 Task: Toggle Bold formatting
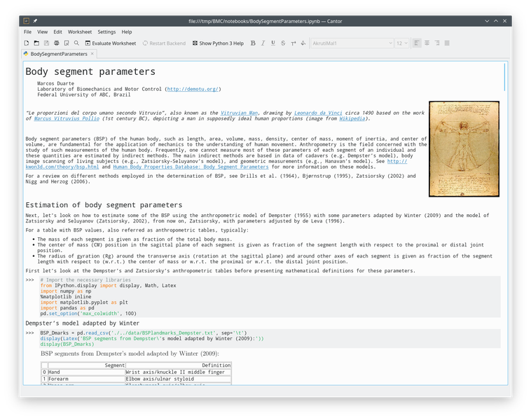point(253,43)
